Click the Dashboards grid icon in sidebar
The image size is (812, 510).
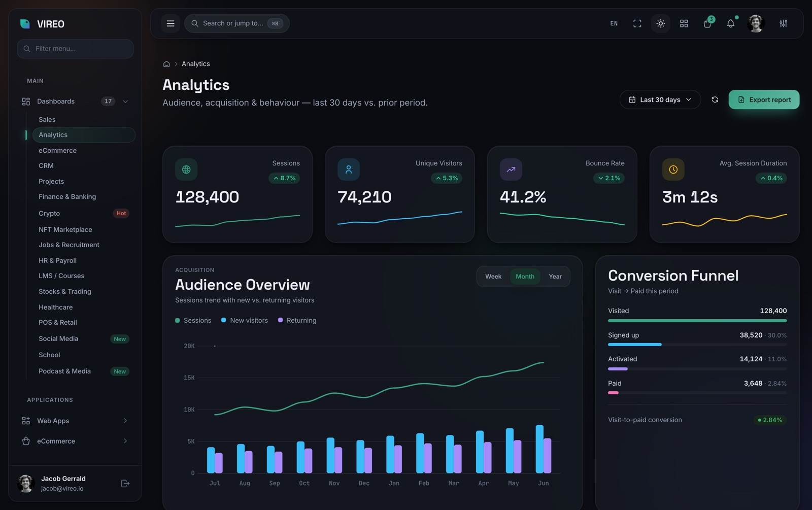[26, 101]
